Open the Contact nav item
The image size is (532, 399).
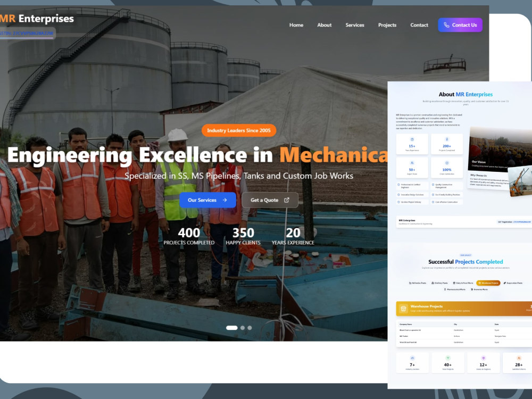click(419, 25)
